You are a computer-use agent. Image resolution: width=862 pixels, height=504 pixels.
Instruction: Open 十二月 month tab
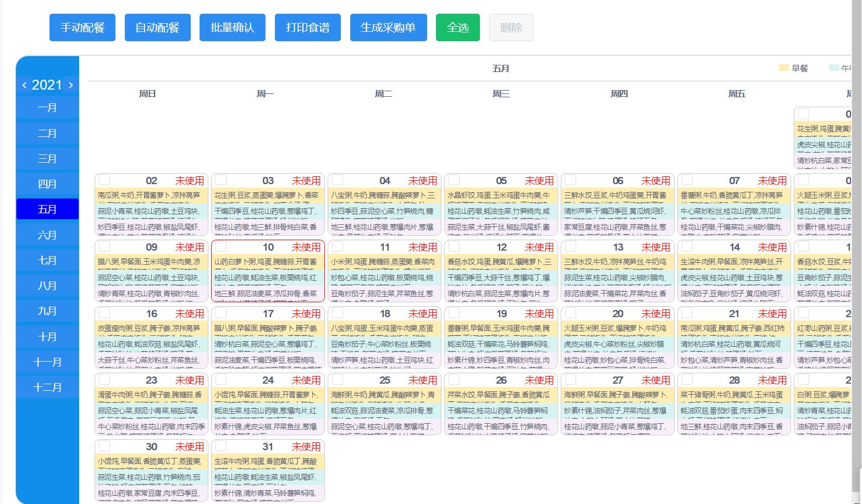coord(47,387)
